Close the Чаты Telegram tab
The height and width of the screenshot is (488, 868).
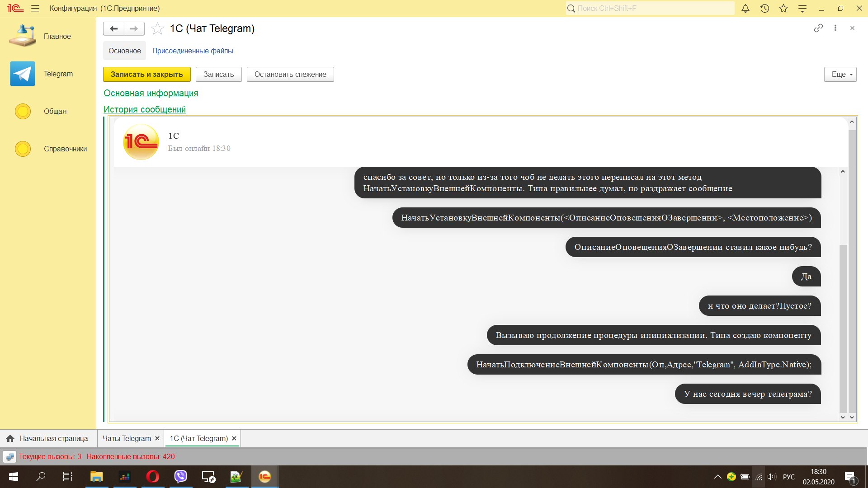point(157,438)
